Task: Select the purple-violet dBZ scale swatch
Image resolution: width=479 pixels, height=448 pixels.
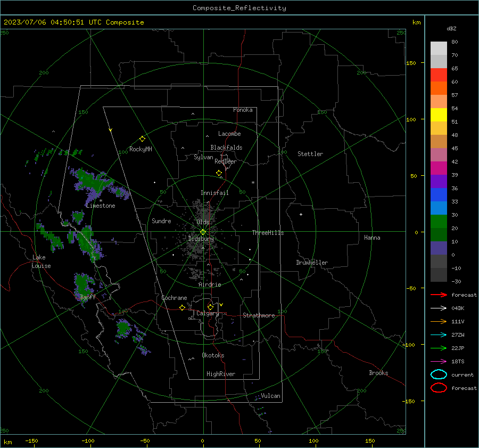Action: (x=439, y=182)
